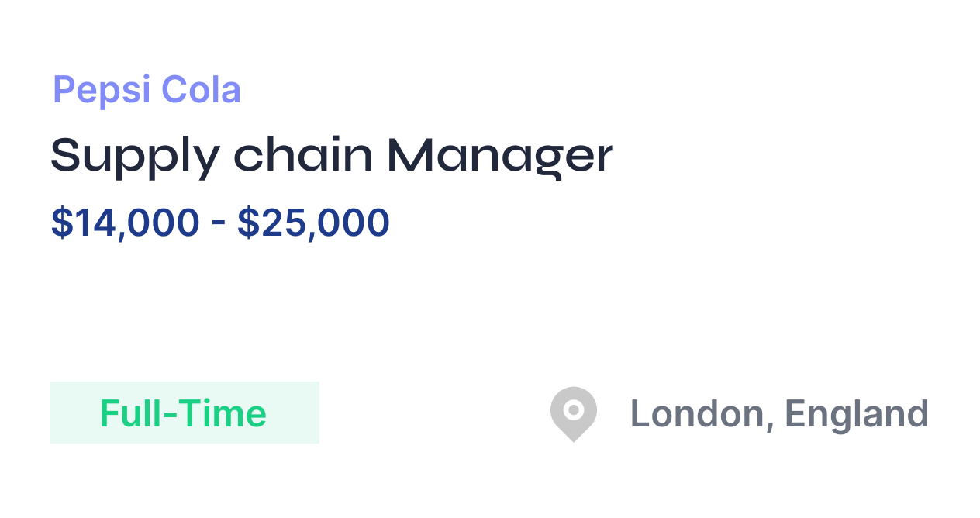Click the green Full-Time label text
980x518 pixels.
184,413
